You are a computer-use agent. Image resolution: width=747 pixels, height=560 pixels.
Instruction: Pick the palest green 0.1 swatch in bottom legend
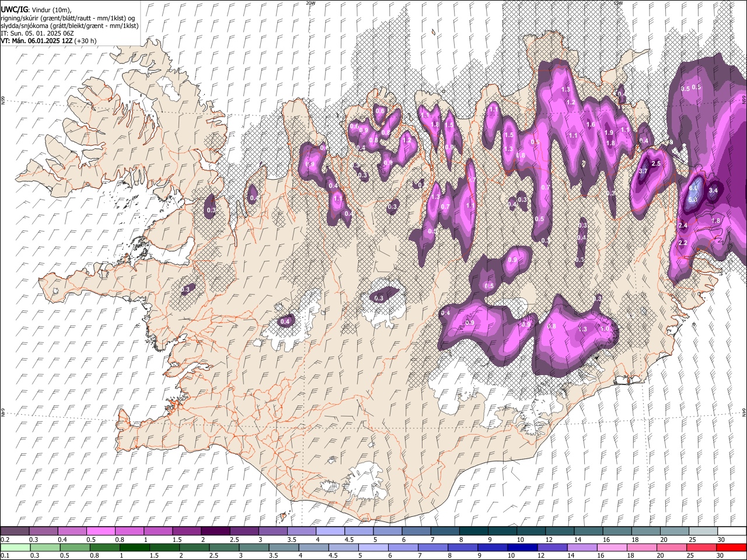coord(15,547)
